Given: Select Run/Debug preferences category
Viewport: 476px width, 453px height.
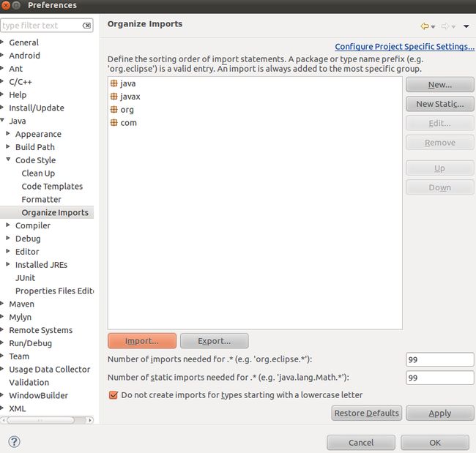Looking at the screenshot, I should [x=30, y=343].
